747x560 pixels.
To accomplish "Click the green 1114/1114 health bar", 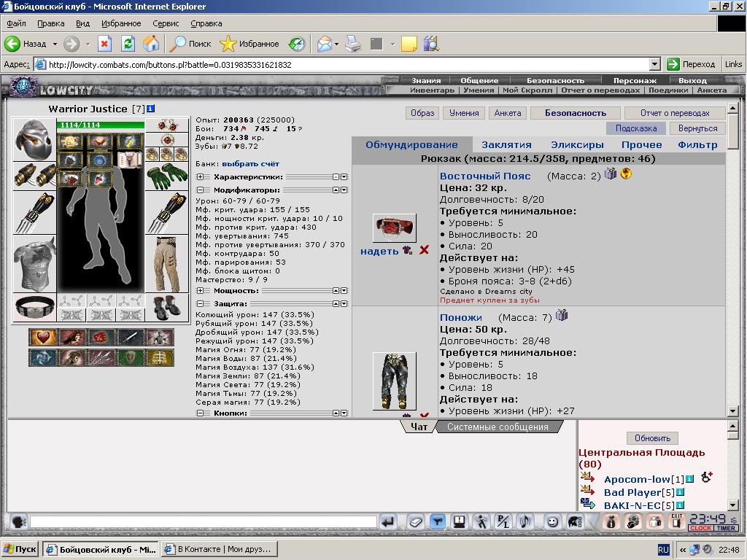I will tap(101, 125).
